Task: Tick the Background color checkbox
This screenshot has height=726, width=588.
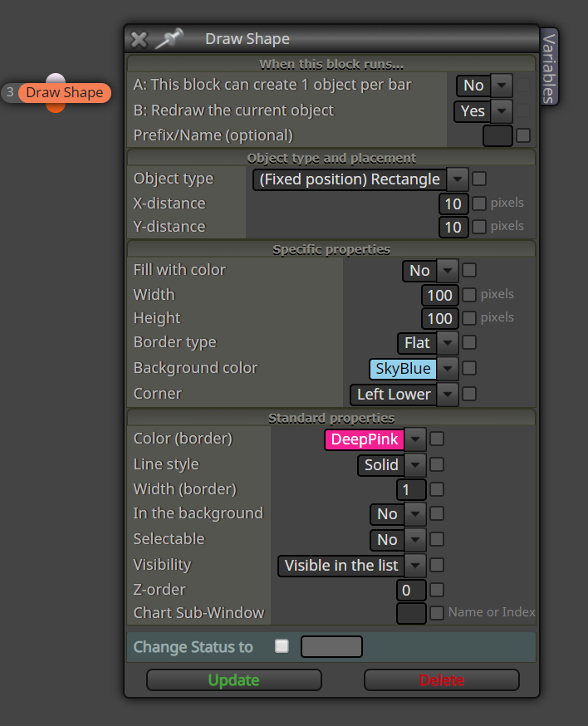Action: (x=469, y=368)
